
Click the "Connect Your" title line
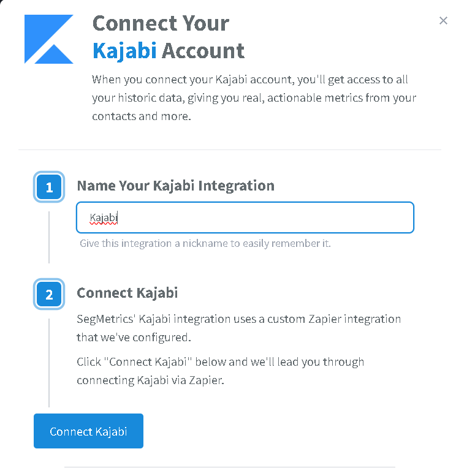161,23
